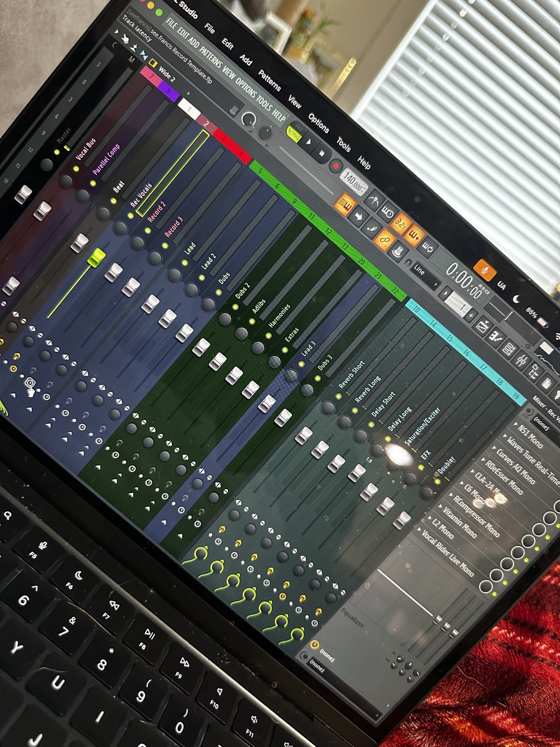Mute the Parallel Comp mixer track

point(94,183)
